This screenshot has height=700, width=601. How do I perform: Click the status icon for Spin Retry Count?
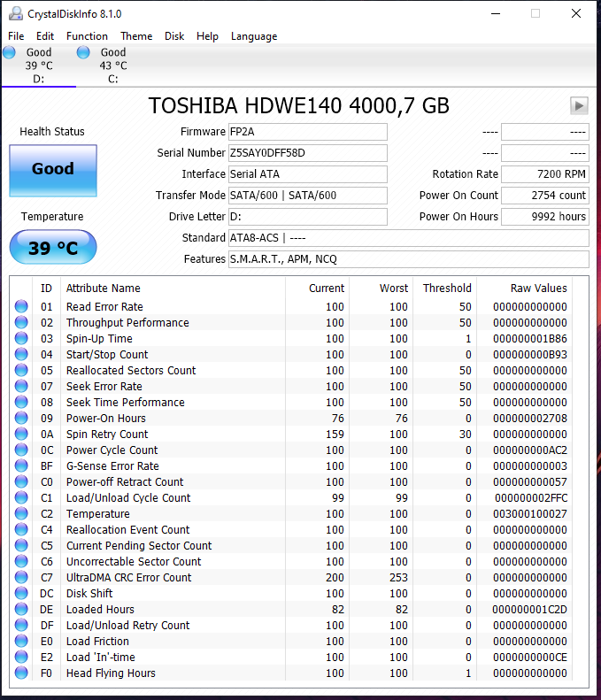(21, 434)
